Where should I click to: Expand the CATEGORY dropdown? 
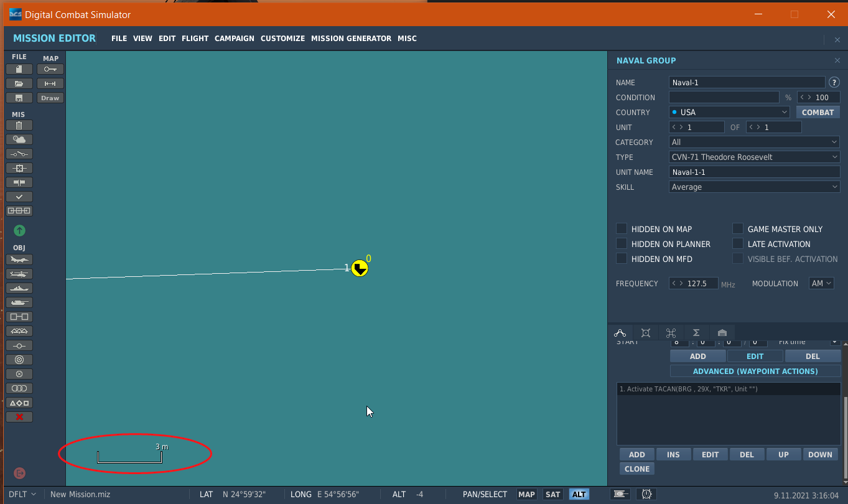[755, 142]
